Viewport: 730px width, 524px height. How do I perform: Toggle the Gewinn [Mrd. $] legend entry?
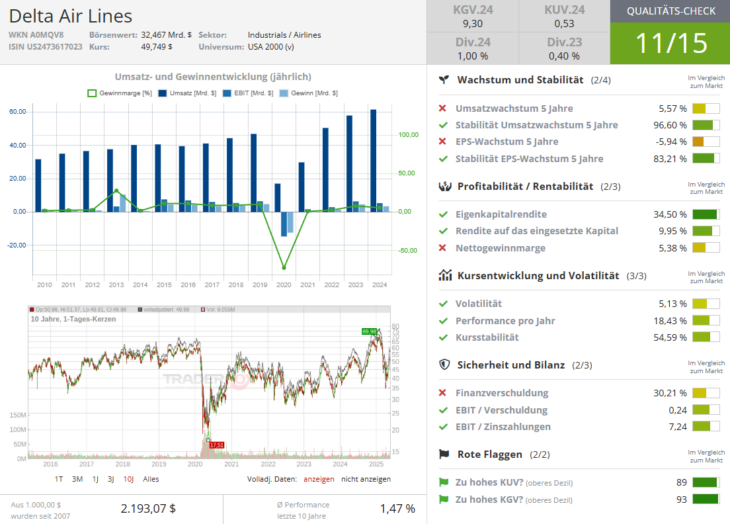308,93
